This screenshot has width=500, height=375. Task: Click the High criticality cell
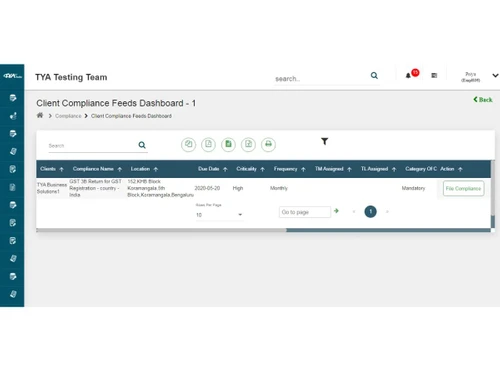(238, 188)
